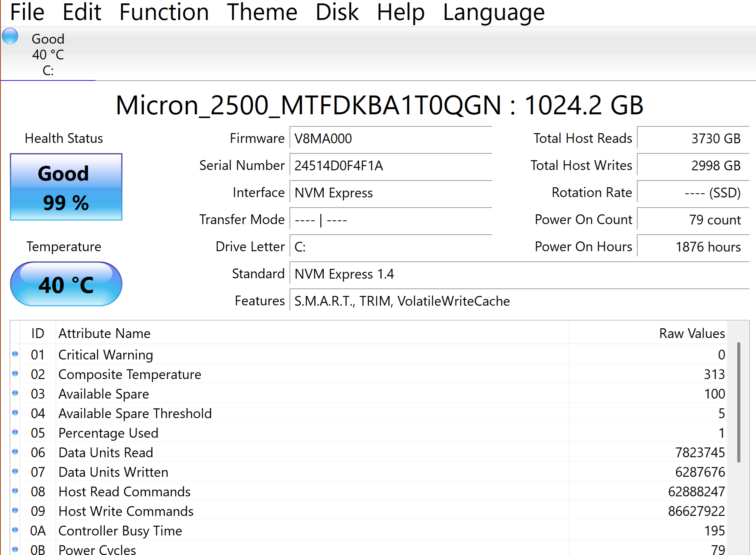Click the blue drive status orb icon

point(10,36)
